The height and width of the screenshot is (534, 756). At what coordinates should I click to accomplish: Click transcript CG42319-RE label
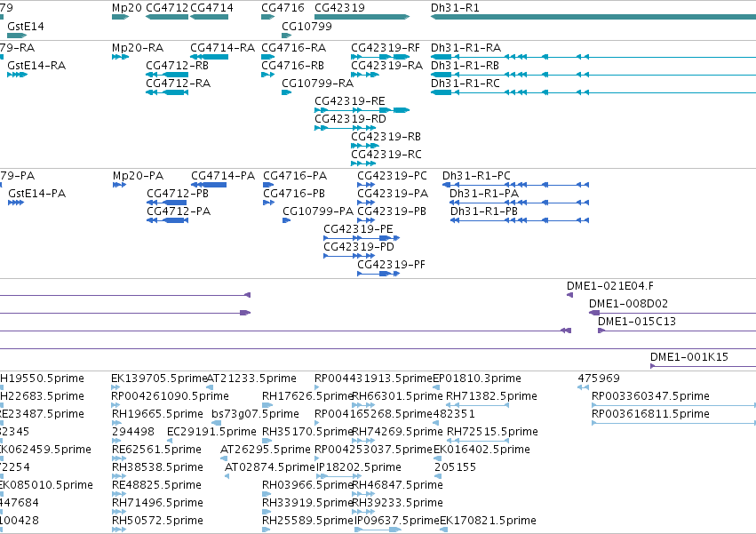(349, 101)
